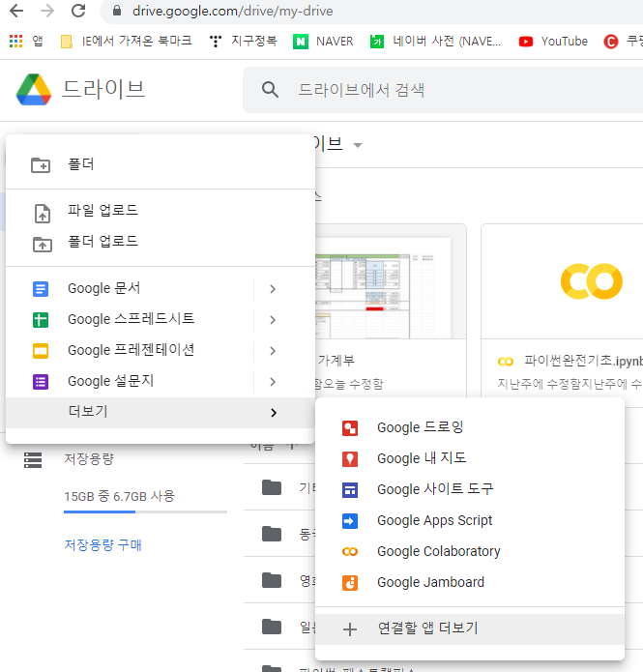
Task: Click the 드라이브에서 검색 search field
Action: click(x=443, y=90)
